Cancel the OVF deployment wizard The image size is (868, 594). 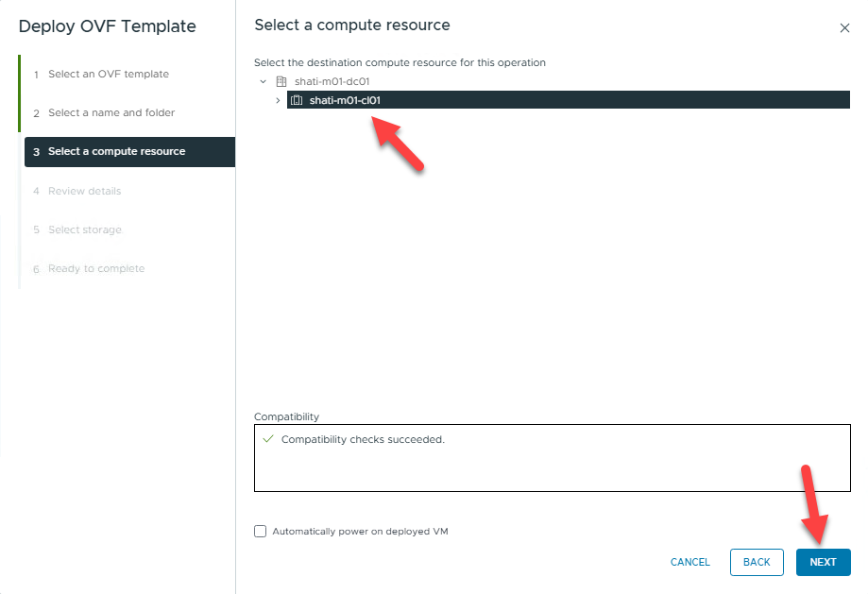pyautogui.click(x=689, y=562)
